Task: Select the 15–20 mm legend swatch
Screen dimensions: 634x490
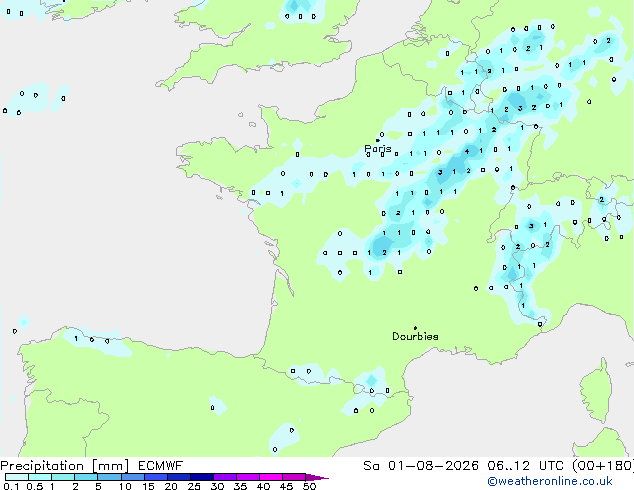Action: [x=156, y=477]
